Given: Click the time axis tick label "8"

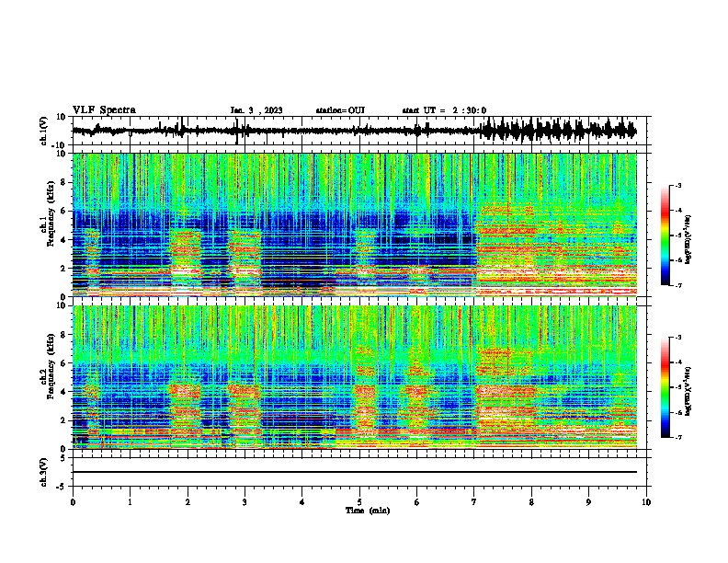Looking at the screenshot, I should 531,502.
